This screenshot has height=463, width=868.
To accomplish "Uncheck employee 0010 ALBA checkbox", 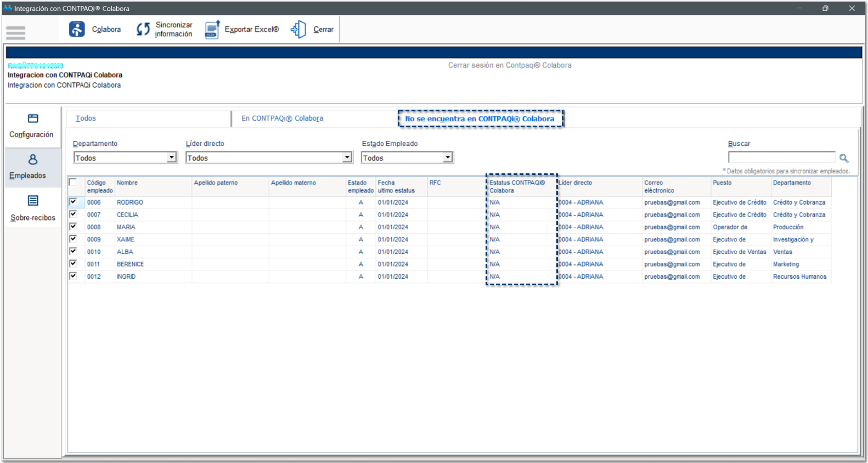I will (x=73, y=251).
